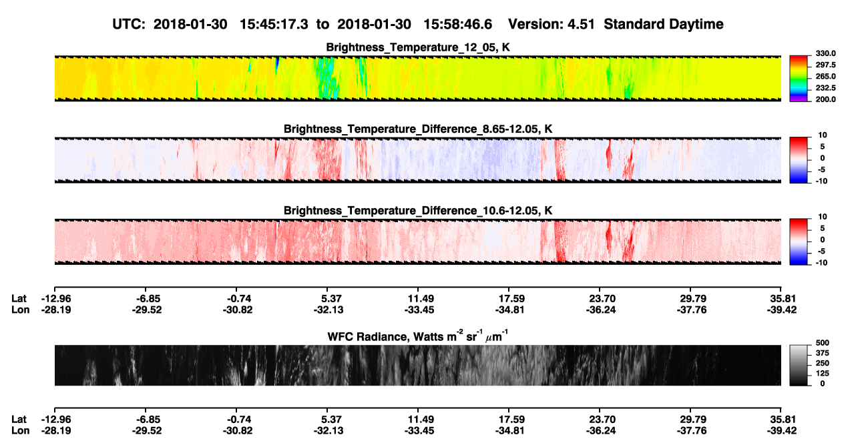This screenshot has width=868, height=445.
Task: Click the WFC Radiance plot title
Action: [x=418, y=336]
